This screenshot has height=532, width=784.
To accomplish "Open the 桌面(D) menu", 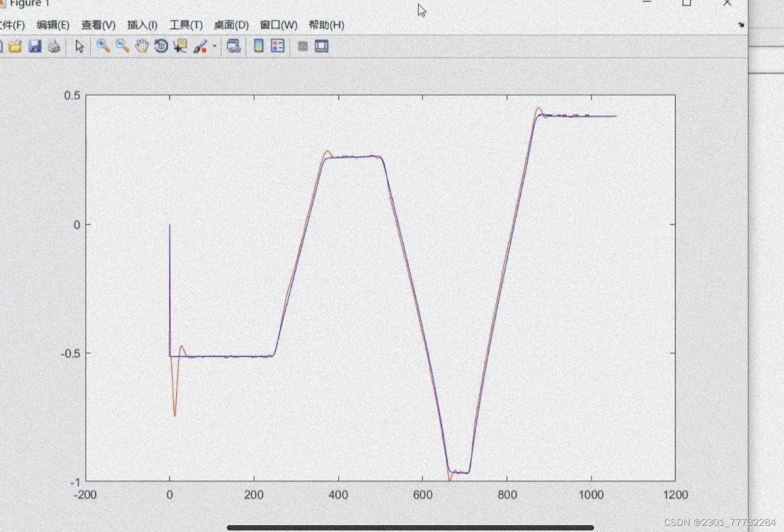I will click(231, 25).
